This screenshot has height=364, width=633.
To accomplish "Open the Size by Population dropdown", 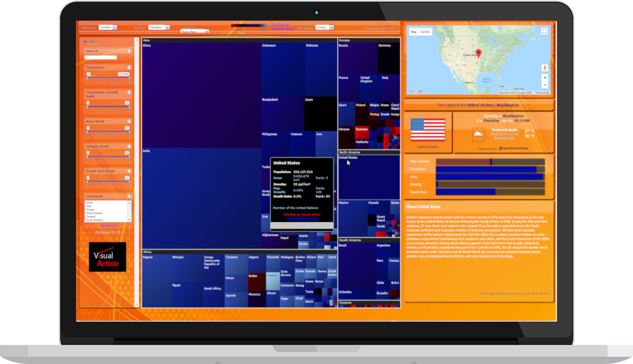I will 159,27.
